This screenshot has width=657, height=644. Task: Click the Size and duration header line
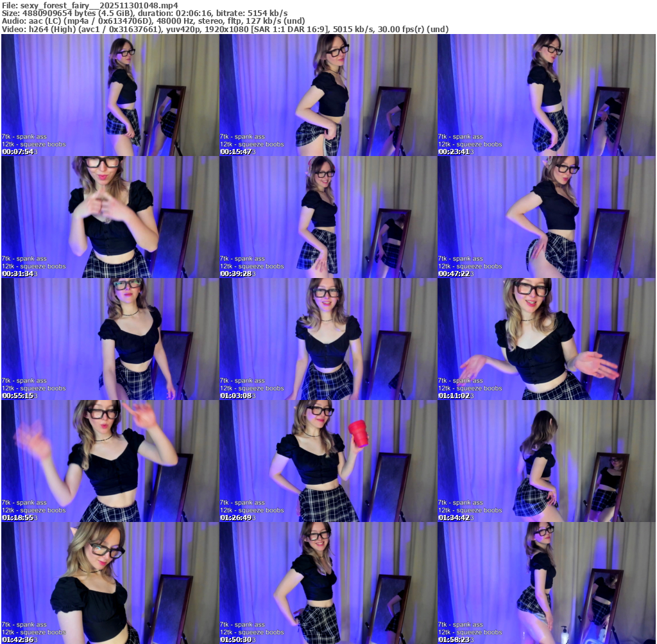(144, 13)
